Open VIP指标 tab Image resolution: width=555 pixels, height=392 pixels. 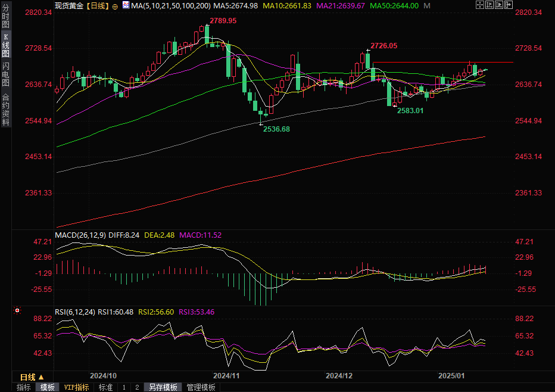coord(76,387)
